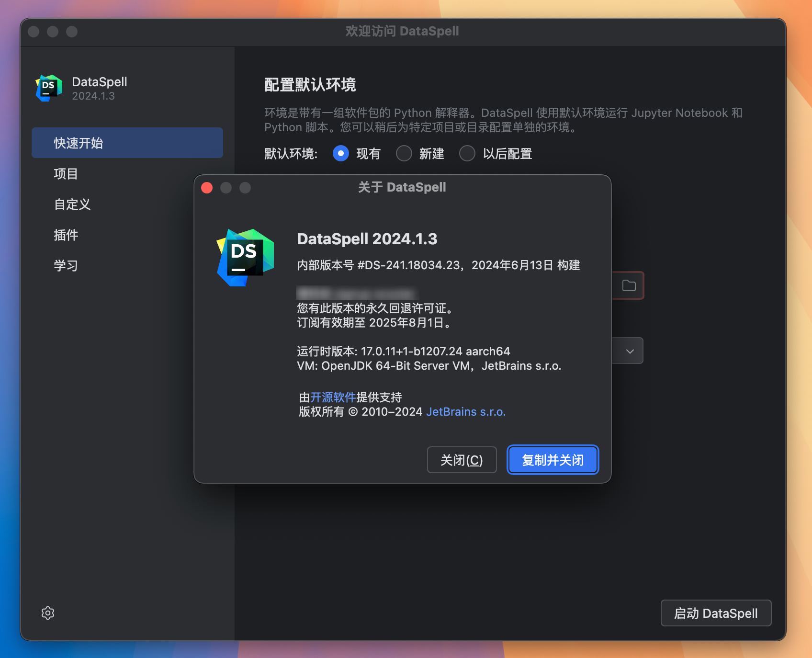Viewport: 812px width, 658px height.
Task: Open the 插件 sidebar tab
Action: coord(127,235)
